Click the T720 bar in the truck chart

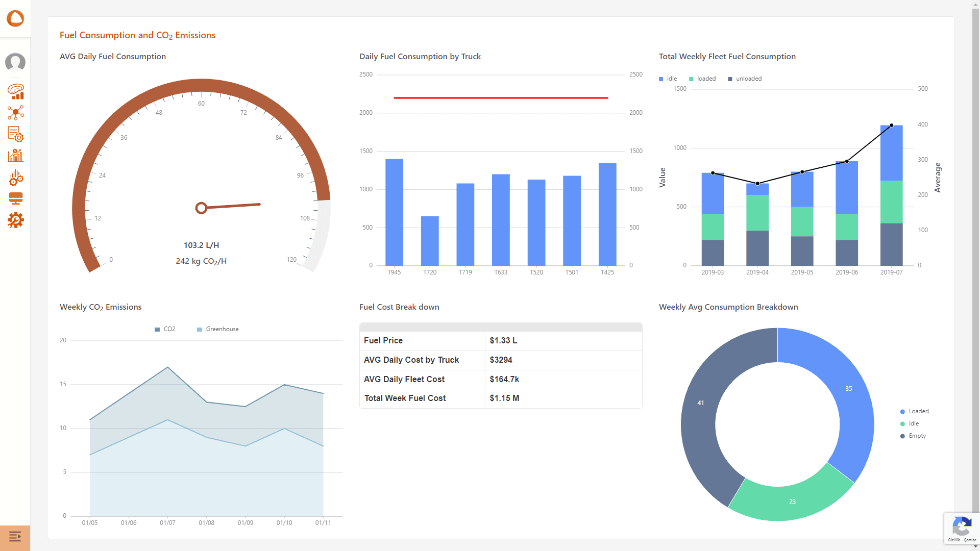(430, 241)
